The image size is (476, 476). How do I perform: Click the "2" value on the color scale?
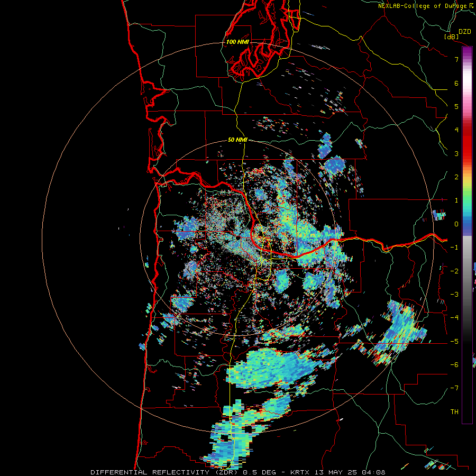[456, 177]
